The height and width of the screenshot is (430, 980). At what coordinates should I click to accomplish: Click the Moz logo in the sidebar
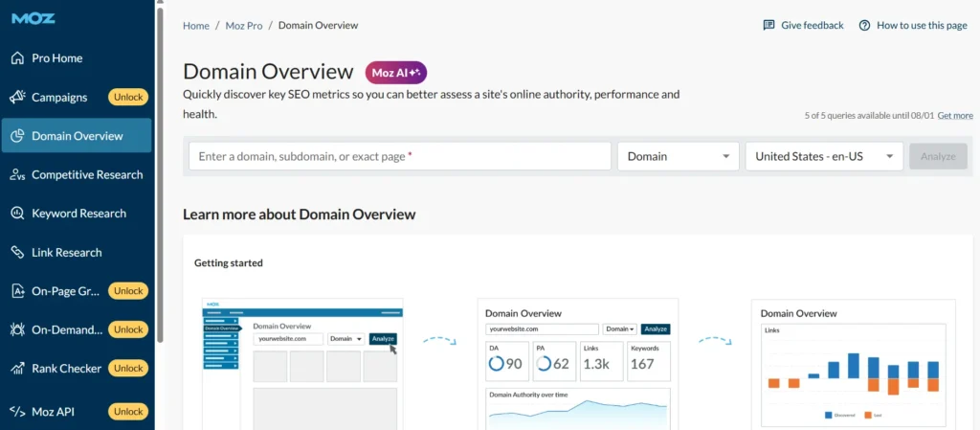[33, 18]
